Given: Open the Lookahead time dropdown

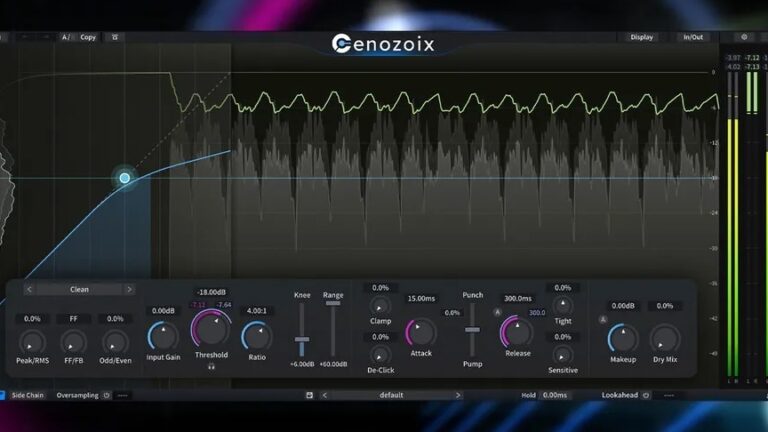Looking at the screenshot, I should 669,395.
